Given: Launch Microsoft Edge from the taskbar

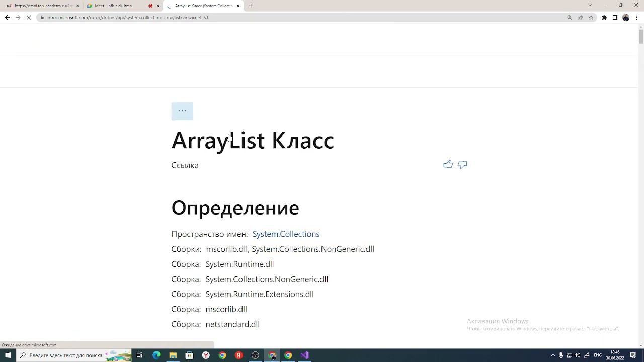Looking at the screenshot, I should coord(156,355).
